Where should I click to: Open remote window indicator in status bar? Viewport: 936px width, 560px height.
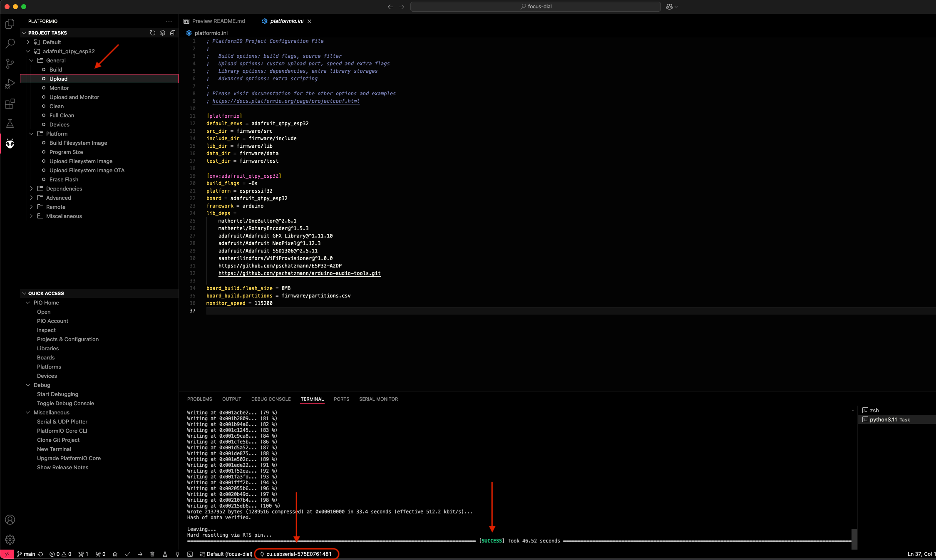tap(7, 554)
